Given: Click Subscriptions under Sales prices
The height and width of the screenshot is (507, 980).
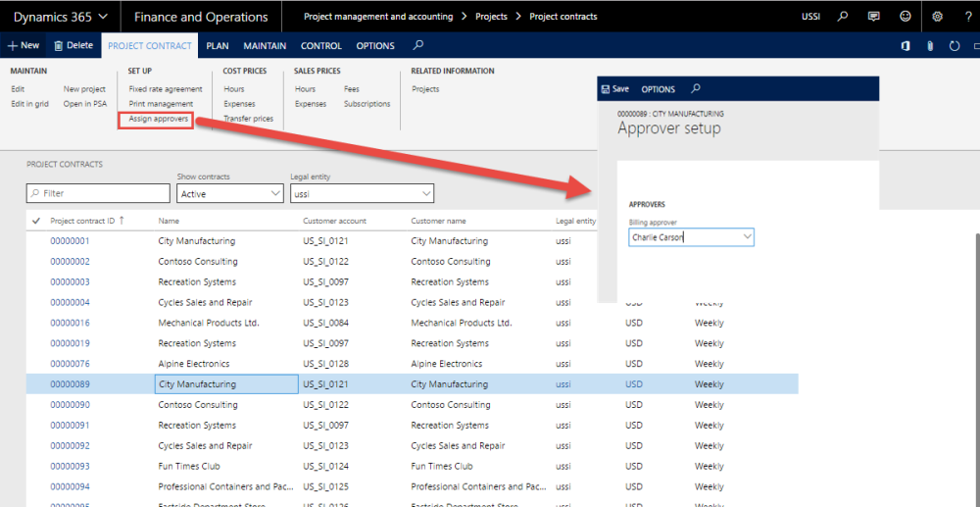Looking at the screenshot, I should [x=367, y=104].
